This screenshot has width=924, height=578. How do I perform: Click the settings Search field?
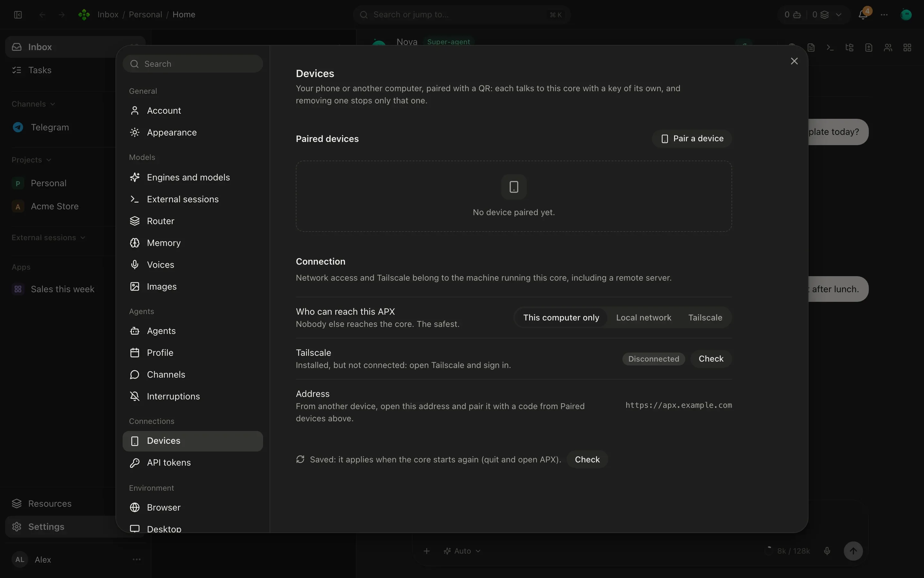pos(193,64)
